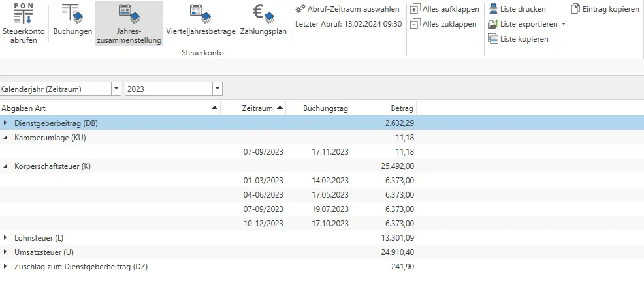The width and height of the screenshot is (644, 287).
Task: Click the Alles aufklappen text
Action: click(451, 9)
